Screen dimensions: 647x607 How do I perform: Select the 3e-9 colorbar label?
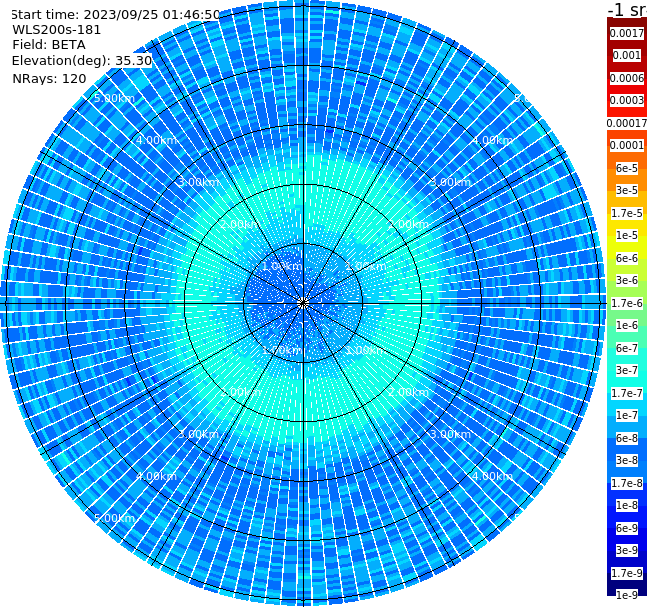627,550
